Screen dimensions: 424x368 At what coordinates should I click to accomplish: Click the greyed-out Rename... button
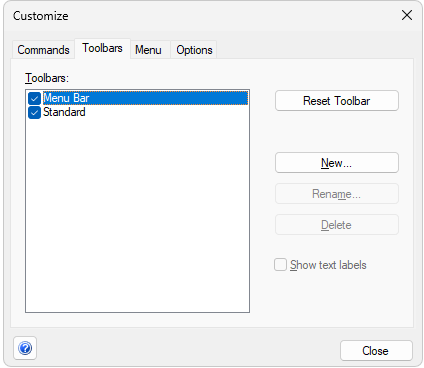337,194
